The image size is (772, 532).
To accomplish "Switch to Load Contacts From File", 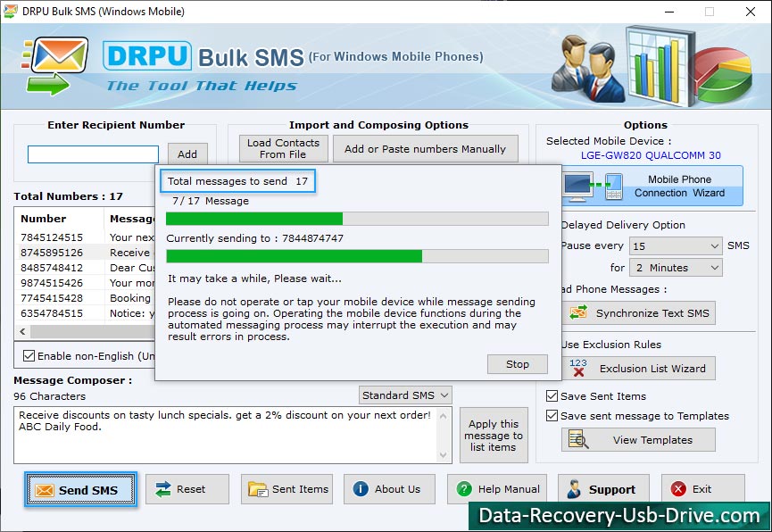I will 282,148.
